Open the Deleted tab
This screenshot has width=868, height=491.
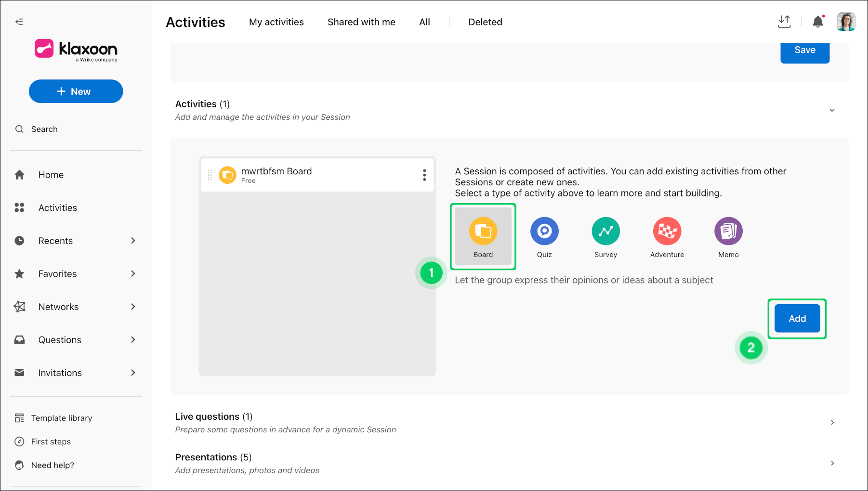[x=485, y=22]
